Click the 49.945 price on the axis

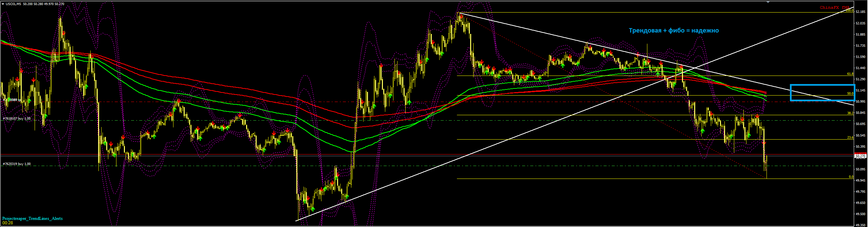tap(861, 181)
